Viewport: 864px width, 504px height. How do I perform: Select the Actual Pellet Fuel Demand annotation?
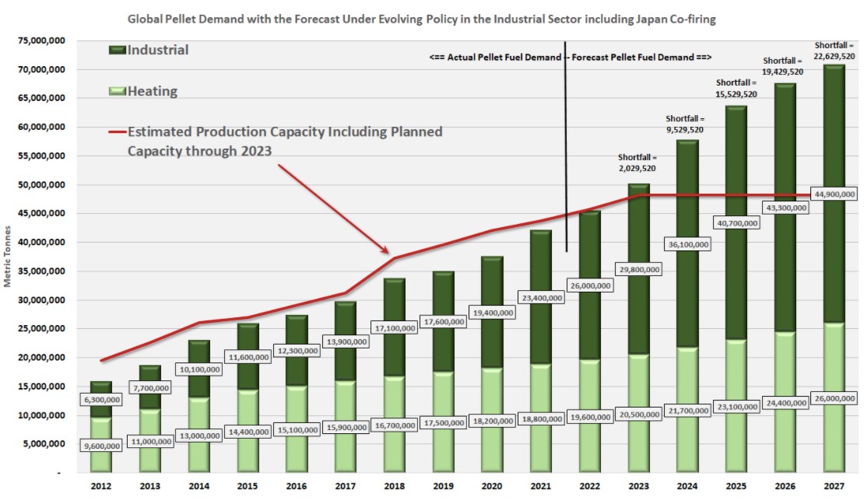pos(495,58)
